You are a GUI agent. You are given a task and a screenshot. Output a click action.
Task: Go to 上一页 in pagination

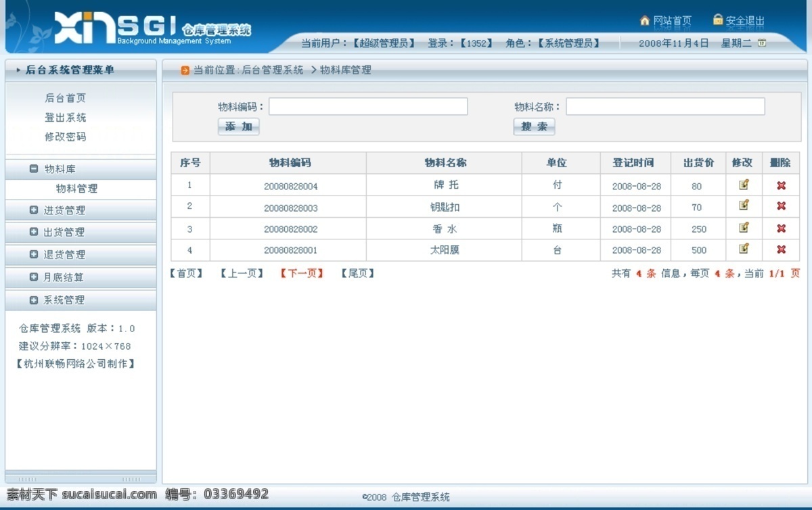pos(242,273)
